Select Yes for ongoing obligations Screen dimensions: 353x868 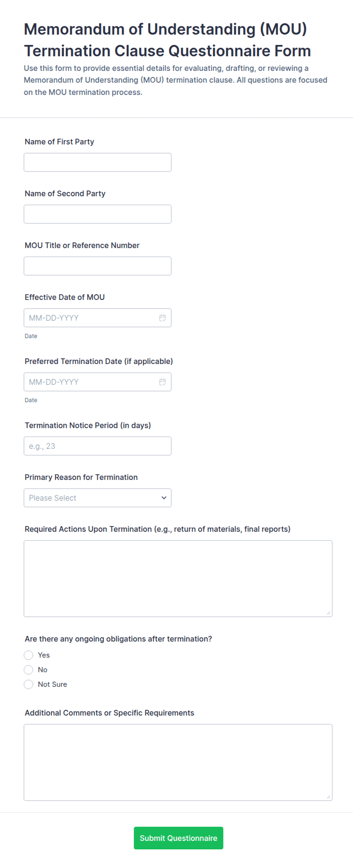[x=28, y=655]
